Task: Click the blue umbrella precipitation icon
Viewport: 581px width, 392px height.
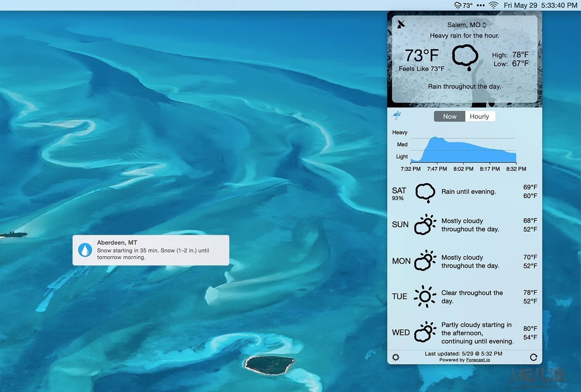Action: (x=397, y=115)
